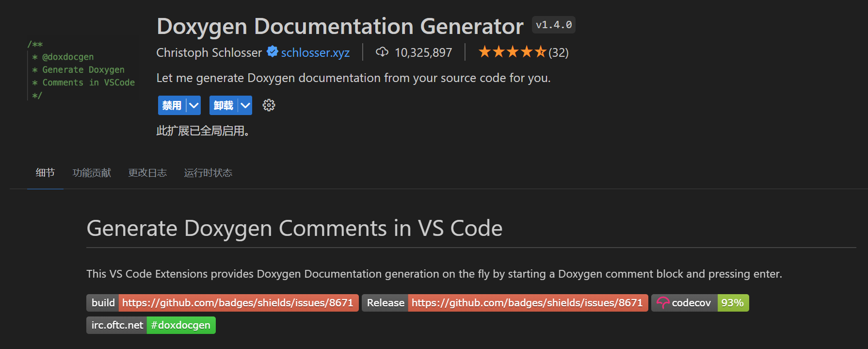Image resolution: width=868 pixels, height=349 pixels.
Task: Click the build status badge
Action: pos(222,303)
